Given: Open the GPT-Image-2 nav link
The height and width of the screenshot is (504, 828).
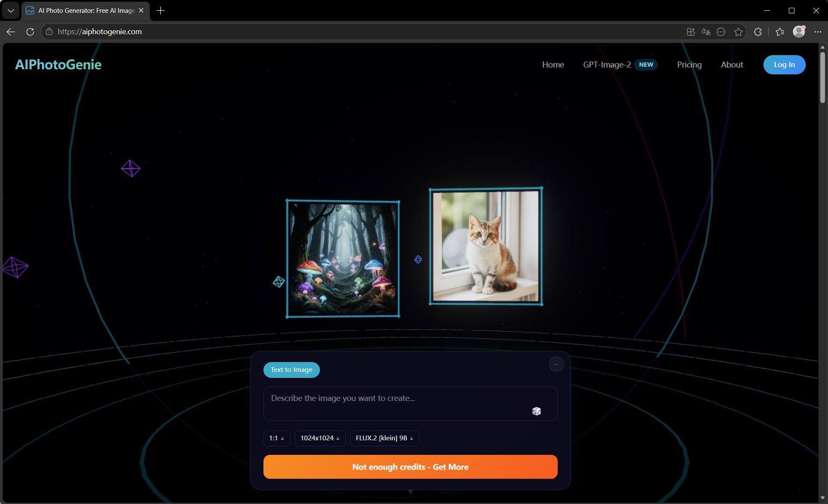Looking at the screenshot, I should point(607,65).
